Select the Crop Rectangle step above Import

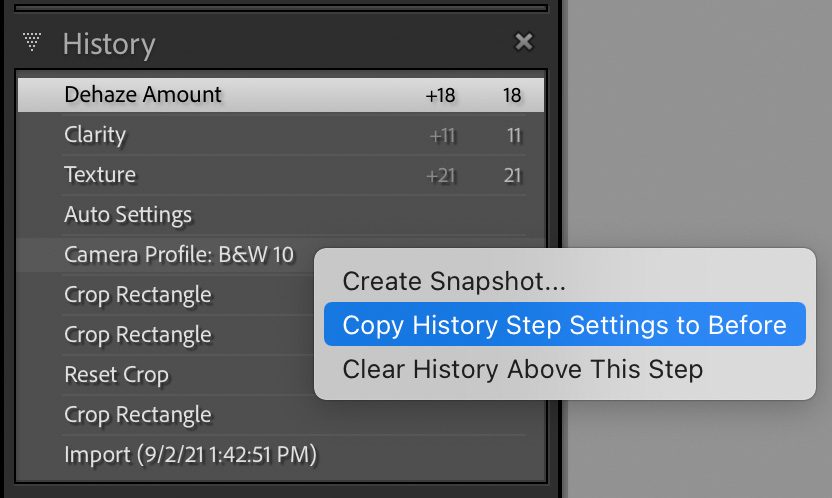point(281,415)
